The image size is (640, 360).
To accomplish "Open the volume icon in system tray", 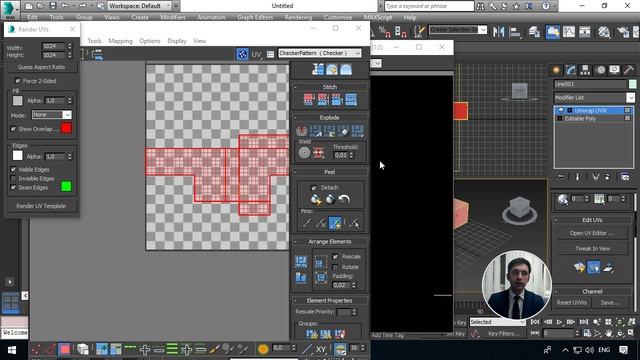I will click(589, 350).
